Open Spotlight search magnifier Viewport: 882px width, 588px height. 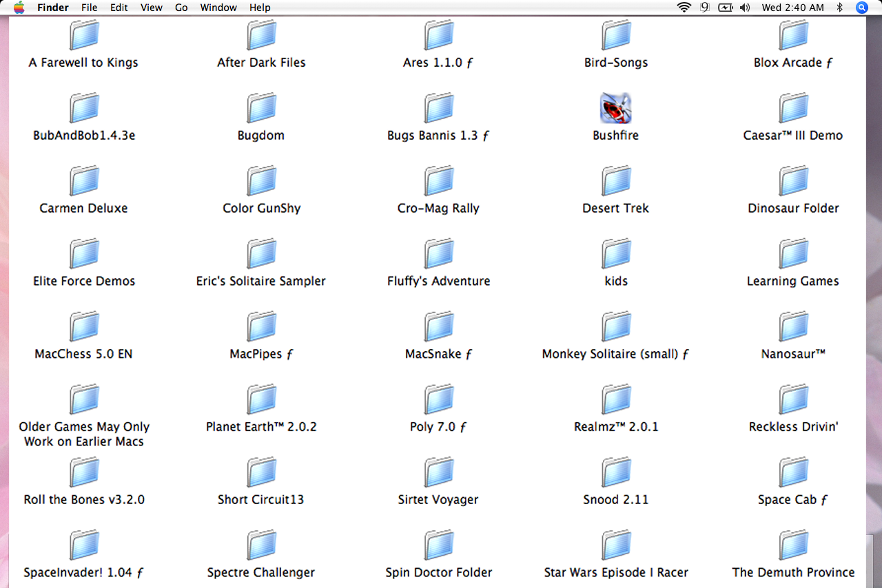pyautogui.click(x=862, y=8)
